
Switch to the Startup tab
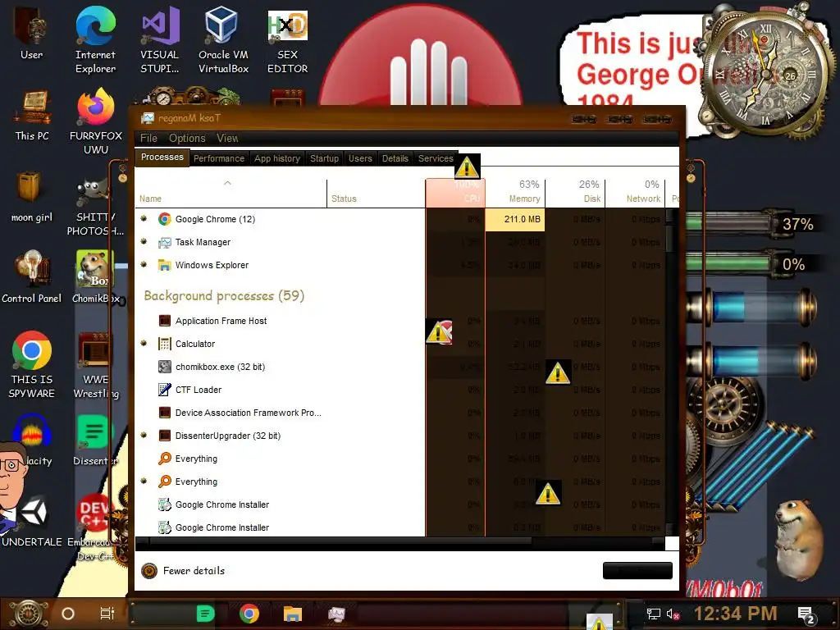(324, 158)
